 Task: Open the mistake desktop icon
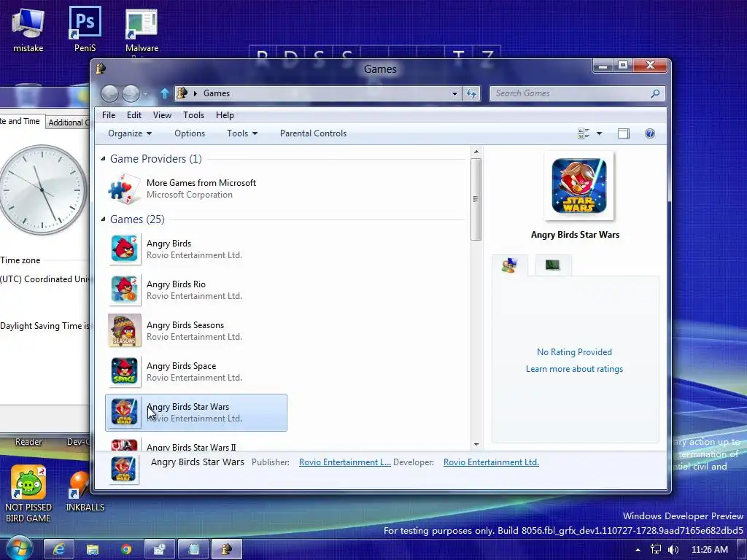point(28,28)
